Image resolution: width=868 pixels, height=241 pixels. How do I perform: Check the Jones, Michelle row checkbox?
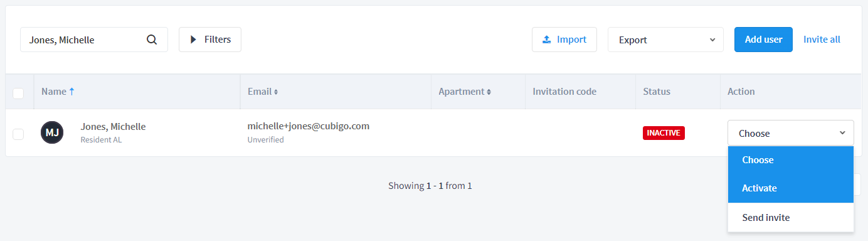coord(18,134)
